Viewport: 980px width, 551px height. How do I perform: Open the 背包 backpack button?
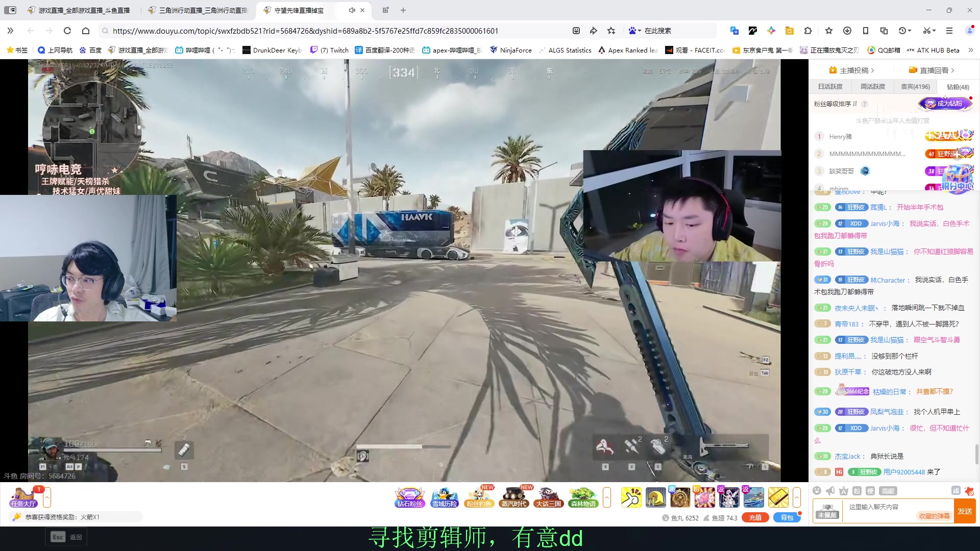pos(787,517)
